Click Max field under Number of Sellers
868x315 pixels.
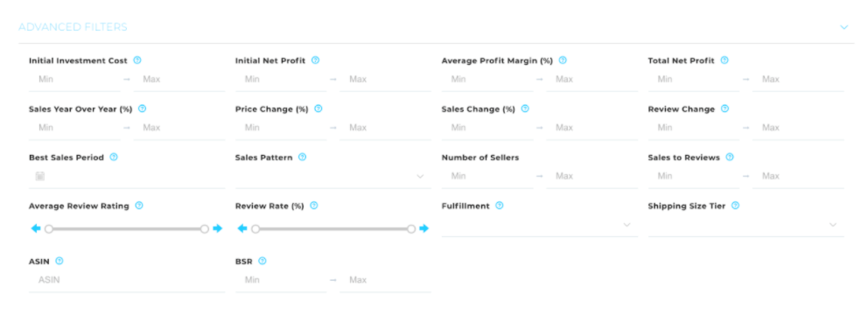point(591,176)
